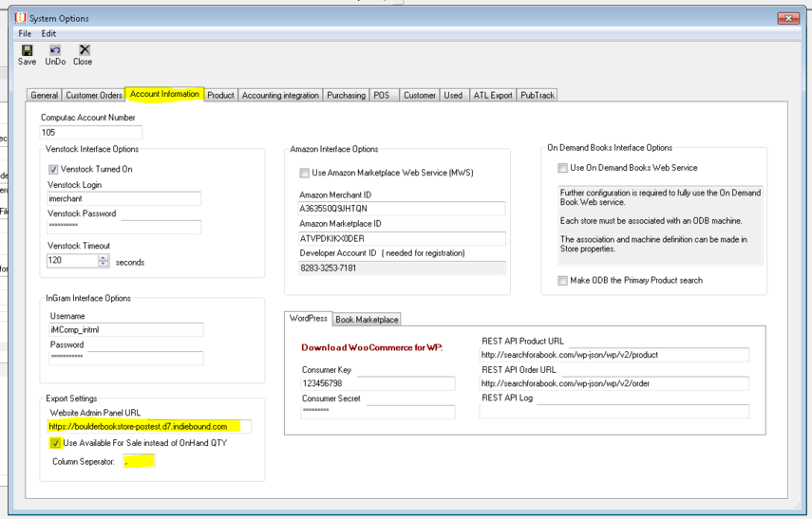Viewport: 812px width, 519px height.
Task: Click the REST API Log field
Action: pos(614,412)
